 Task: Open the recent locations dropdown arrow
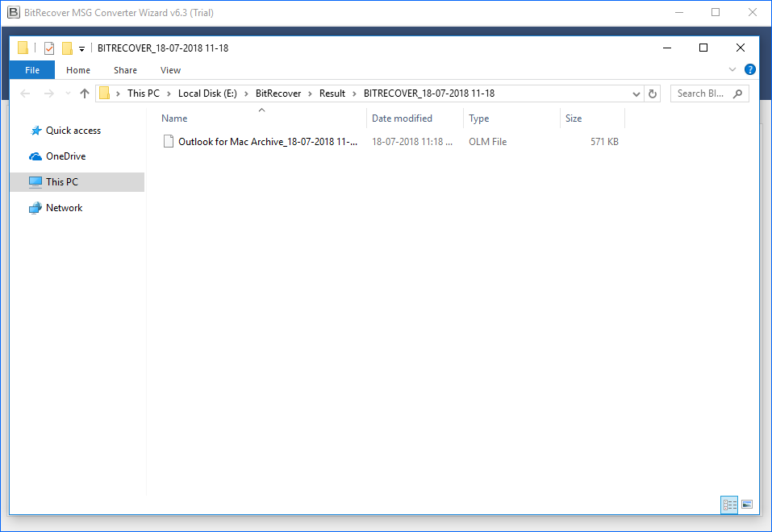[x=68, y=94]
